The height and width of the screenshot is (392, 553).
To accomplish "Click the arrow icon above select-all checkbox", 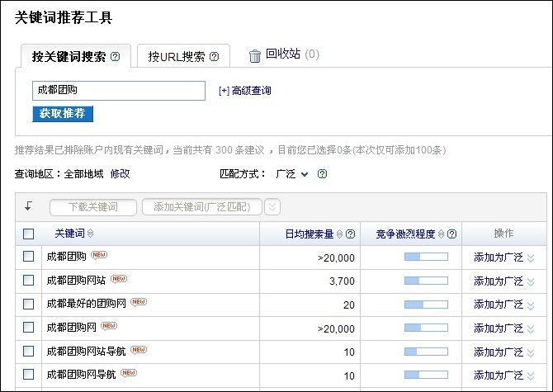I will click(x=28, y=206).
